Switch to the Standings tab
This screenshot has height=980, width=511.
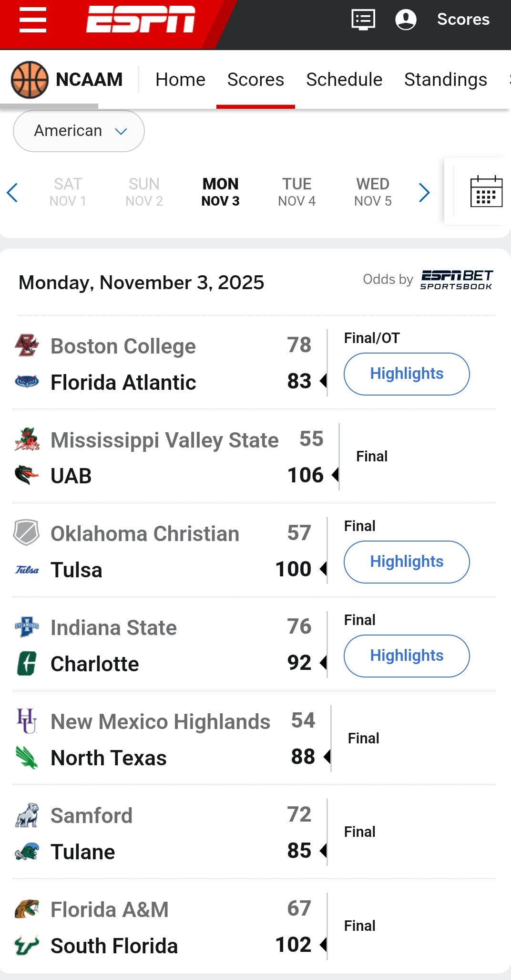pos(445,80)
